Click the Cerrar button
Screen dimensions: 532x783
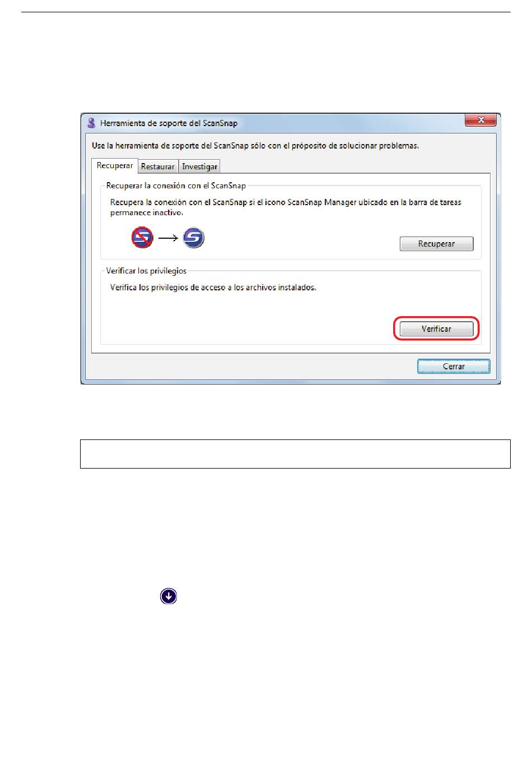454,367
